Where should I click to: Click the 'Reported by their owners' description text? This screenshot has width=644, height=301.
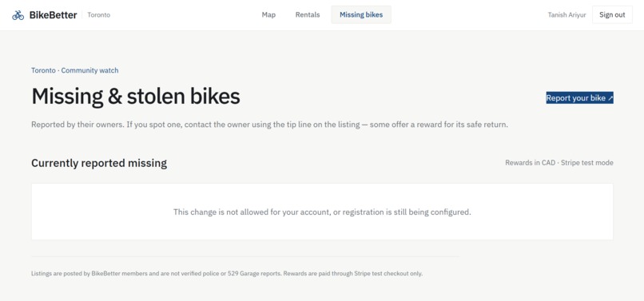269,124
